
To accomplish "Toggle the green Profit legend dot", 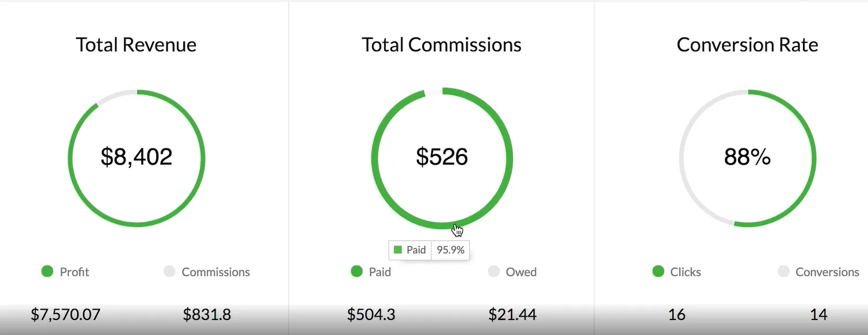I will [47, 272].
